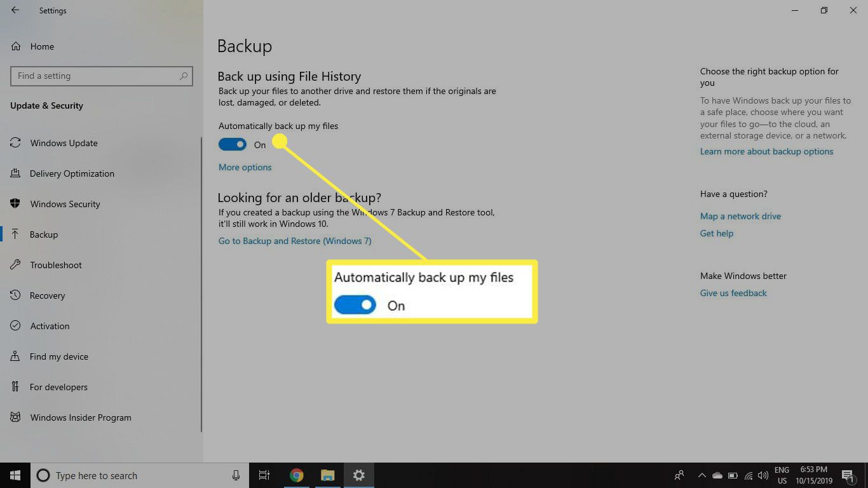
Task: Open Task View from the taskbar
Action: (x=264, y=475)
